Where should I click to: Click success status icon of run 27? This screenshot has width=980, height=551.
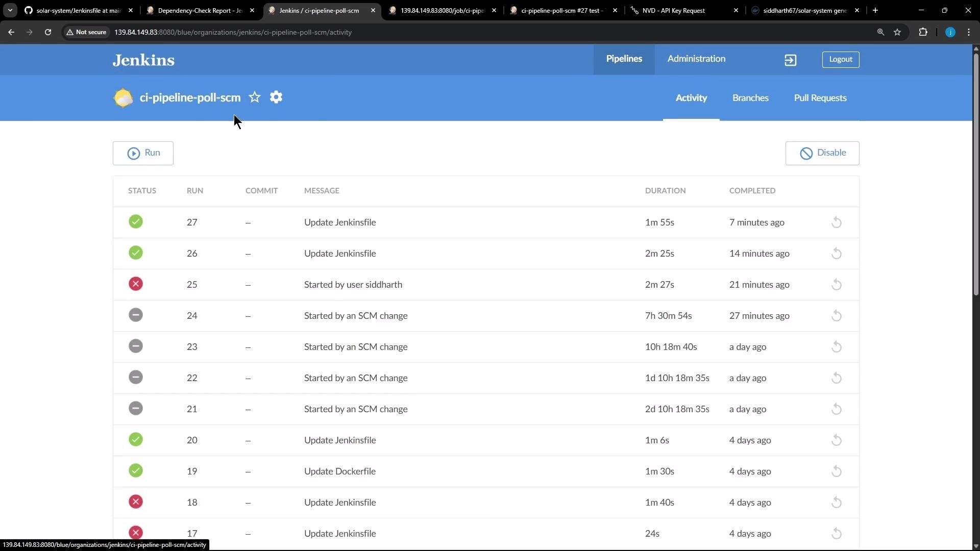[x=136, y=221]
